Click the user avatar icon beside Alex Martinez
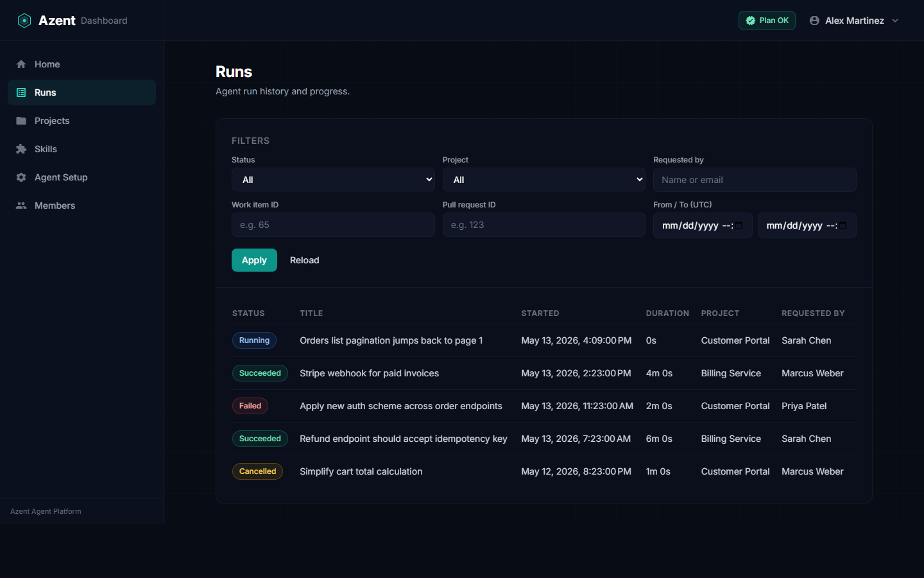Image resolution: width=924 pixels, height=578 pixels. point(814,21)
